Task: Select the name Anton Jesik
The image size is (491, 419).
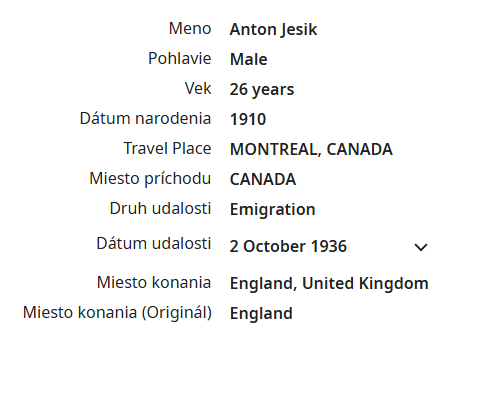Action: pos(273,29)
